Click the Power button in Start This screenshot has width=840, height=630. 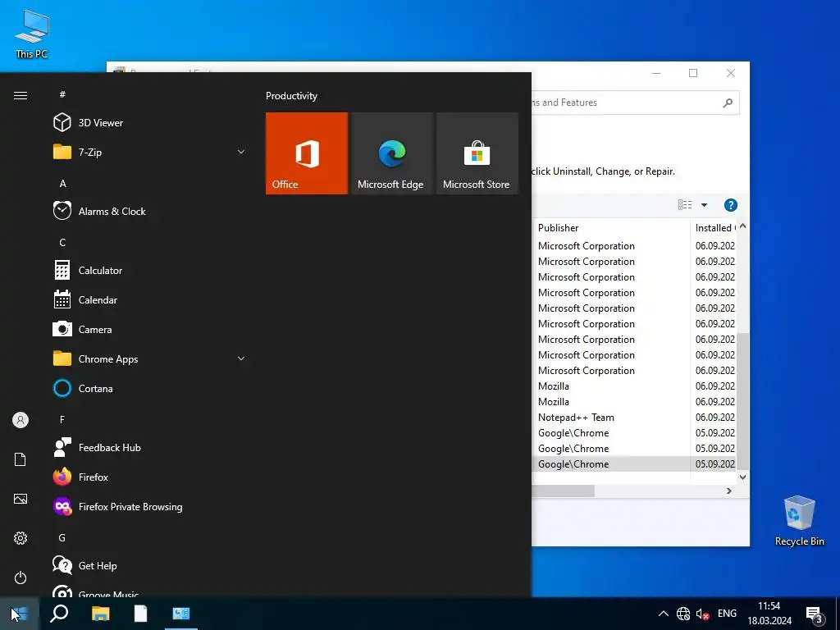coord(21,577)
